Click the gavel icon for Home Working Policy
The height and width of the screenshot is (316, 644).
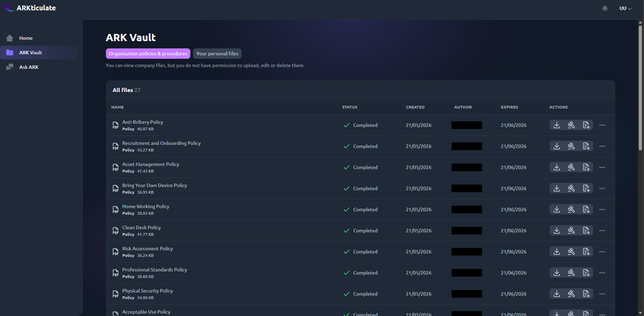571,210
